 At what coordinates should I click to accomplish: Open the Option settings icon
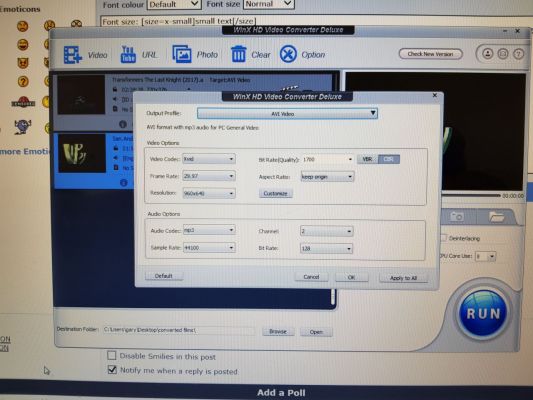(x=288, y=54)
